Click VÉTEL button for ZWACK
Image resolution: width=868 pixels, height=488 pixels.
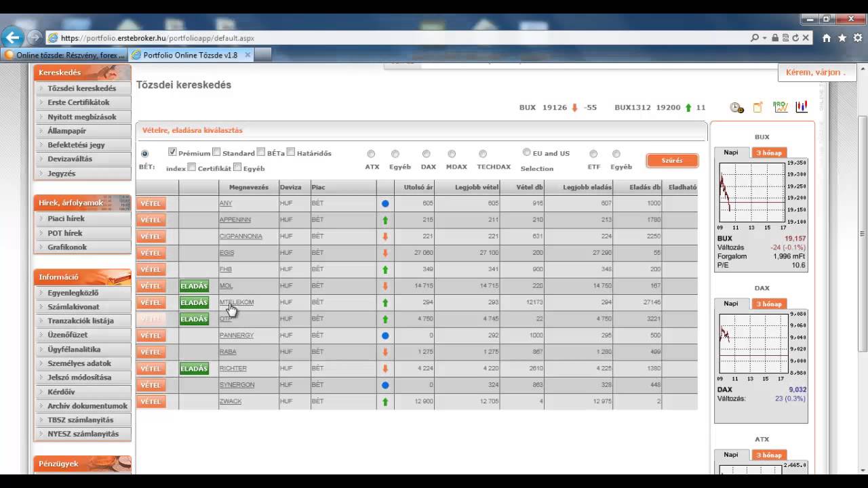tap(151, 401)
